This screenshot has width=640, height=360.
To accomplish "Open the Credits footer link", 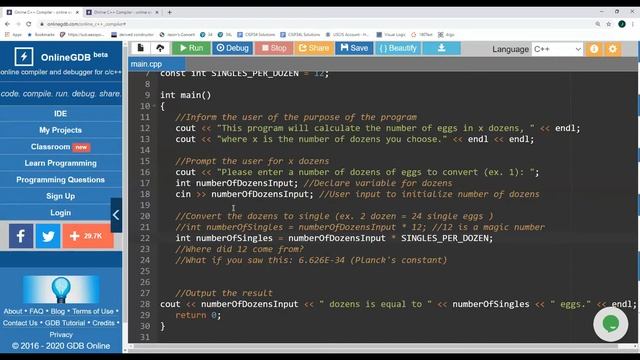I will click(103, 323).
